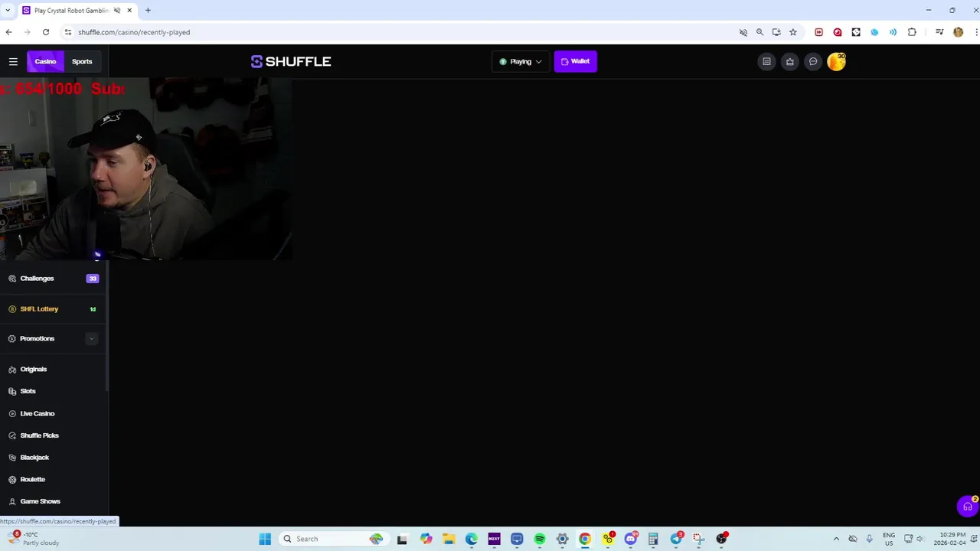Open ENG US language switcher
The width and height of the screenshot is (980, 551).
pyautogui.click(x=889, y=539)
